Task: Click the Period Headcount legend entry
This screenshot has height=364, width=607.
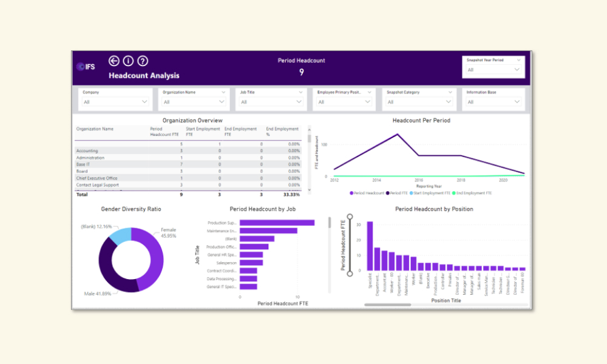Action: (x=367, y=193)
